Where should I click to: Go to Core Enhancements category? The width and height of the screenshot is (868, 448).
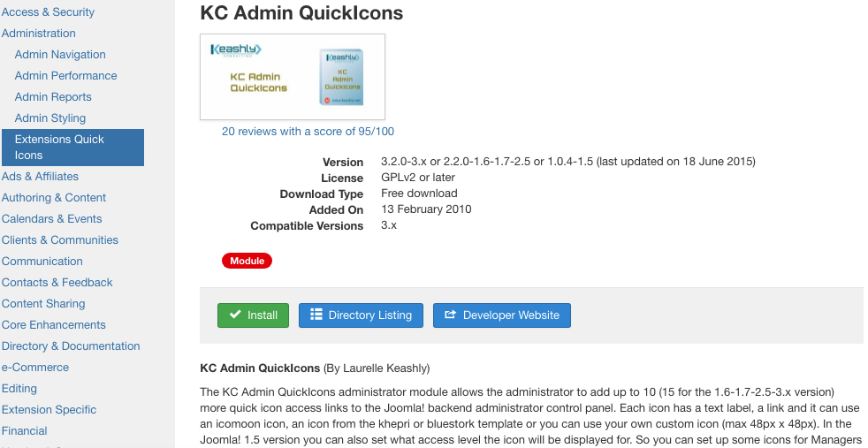[x=54, y=325]
